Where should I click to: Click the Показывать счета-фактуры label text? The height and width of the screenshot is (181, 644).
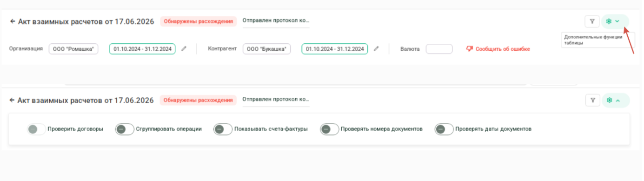point(271,129)
